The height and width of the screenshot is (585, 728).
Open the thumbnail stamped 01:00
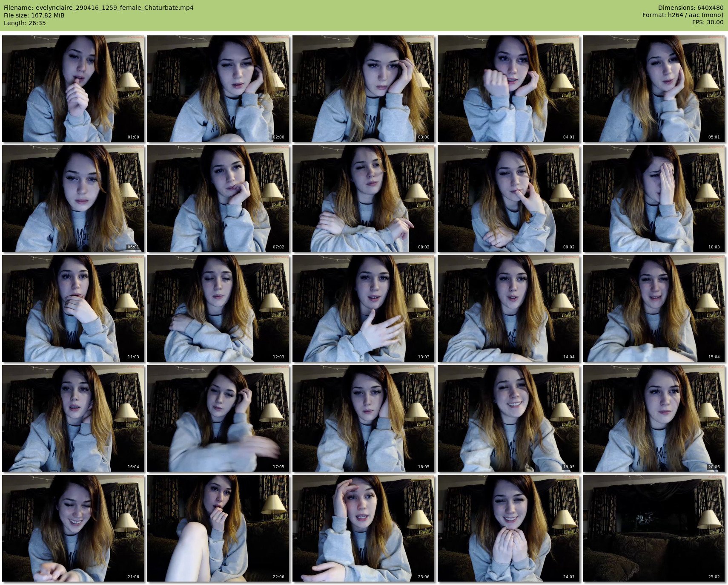(x=73, y=89)
